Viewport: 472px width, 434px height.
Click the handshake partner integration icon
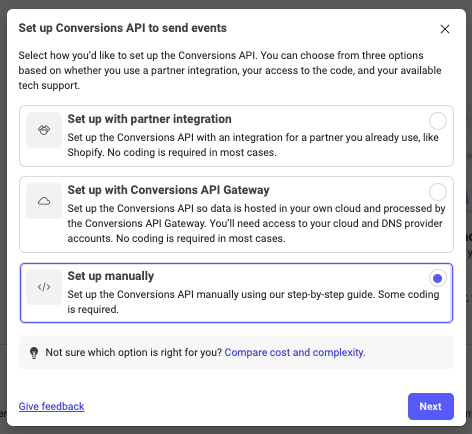[44, 130]
